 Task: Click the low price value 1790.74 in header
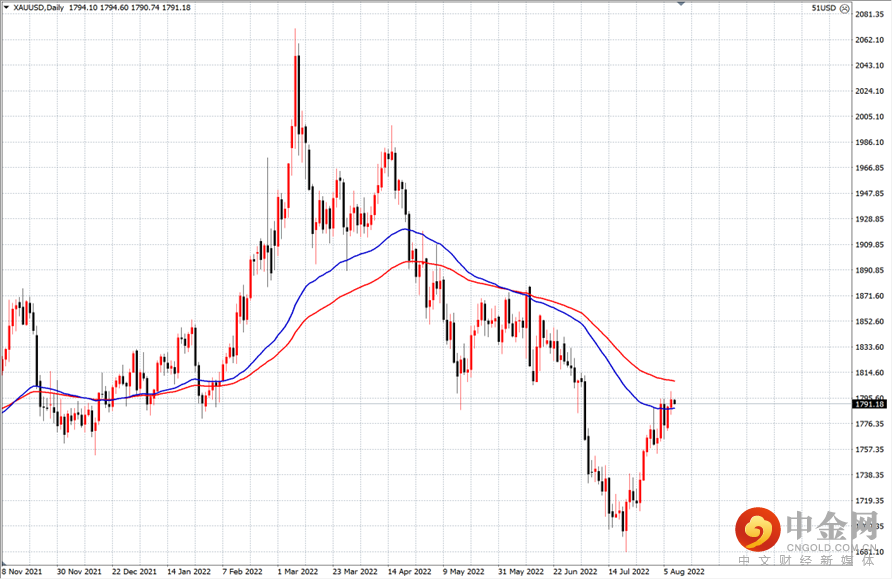point(145,8)
